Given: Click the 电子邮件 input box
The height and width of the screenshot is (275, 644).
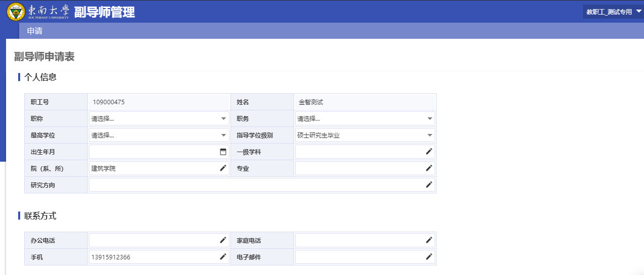Looking at the screenshot, I should [358, 257].
